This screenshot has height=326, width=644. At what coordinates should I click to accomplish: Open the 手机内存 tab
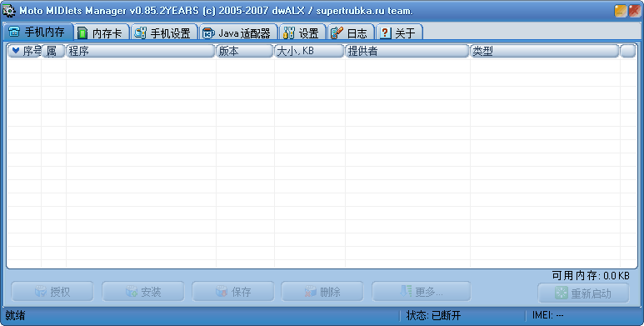click(x=37, y=32)
